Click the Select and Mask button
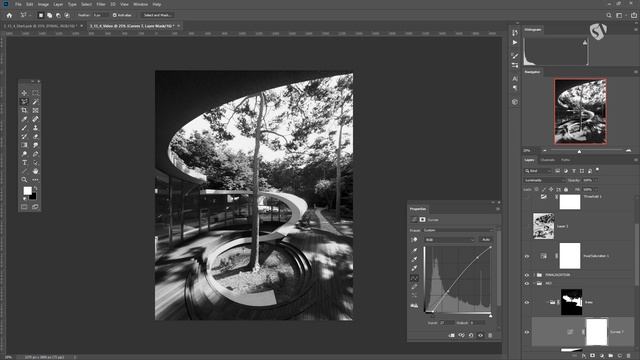 click(x=158, y=15)
